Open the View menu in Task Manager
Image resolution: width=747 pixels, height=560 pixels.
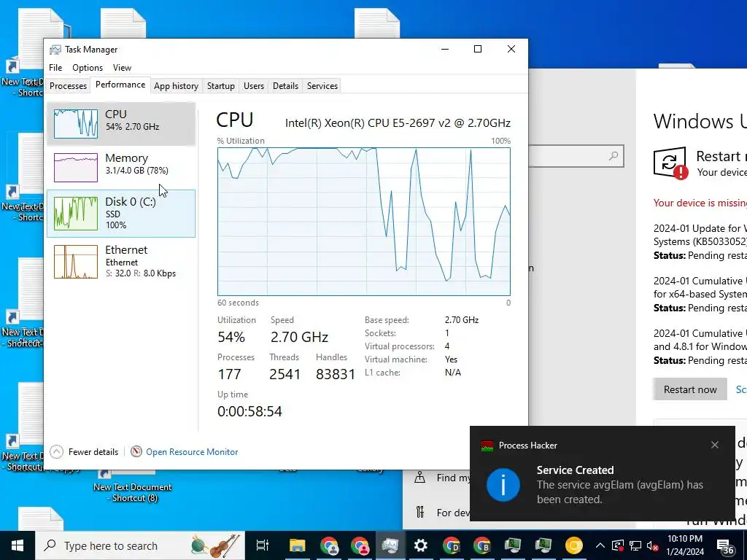point(122,68)
